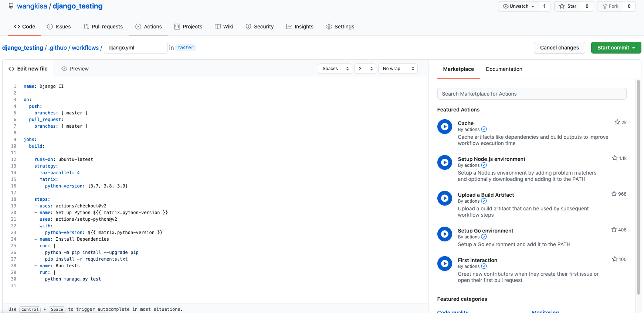The width and height of the screenshot is (644, 313).
Task: Open the Unwatch dropdown
Action: [x=518, y=6]
